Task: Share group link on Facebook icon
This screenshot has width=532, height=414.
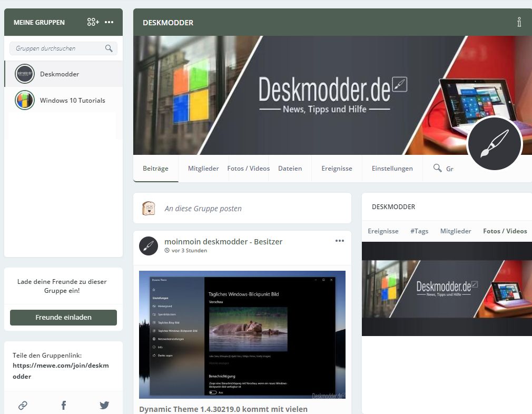Action: (x=63, y=405)
